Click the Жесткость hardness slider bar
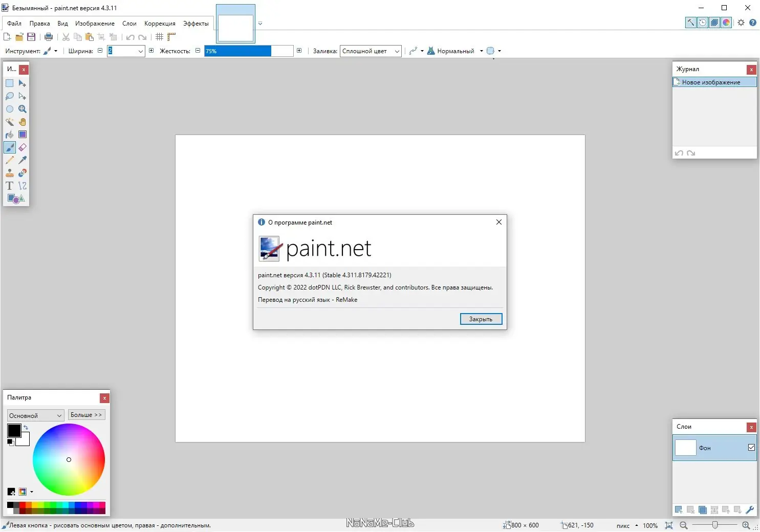 tap(249, 51)
